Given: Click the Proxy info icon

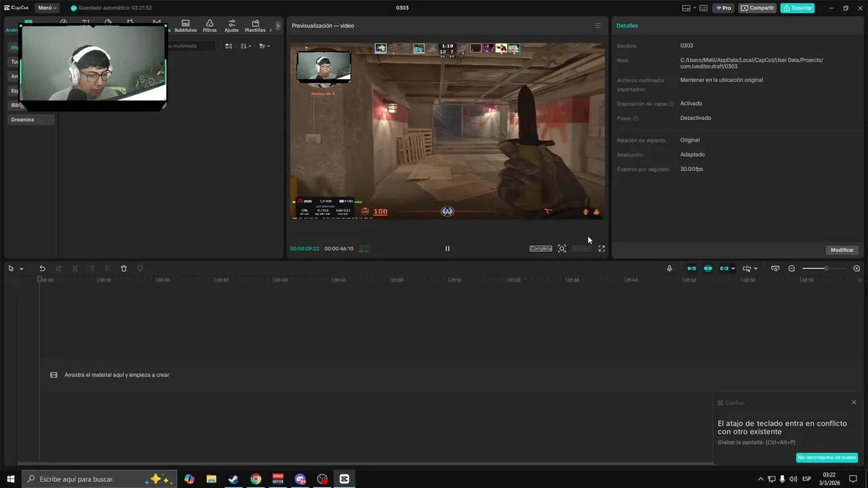Looking at the screenshot, I should point(635,118).
